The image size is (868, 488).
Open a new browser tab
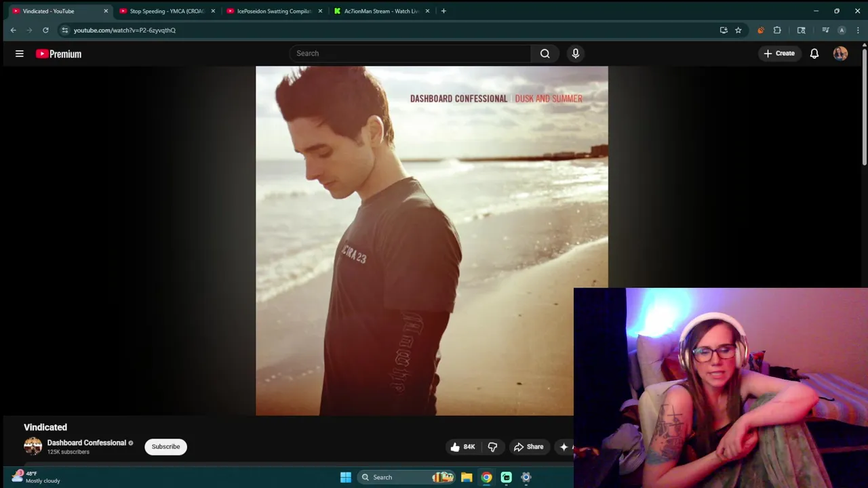click(x=443, y=11)
